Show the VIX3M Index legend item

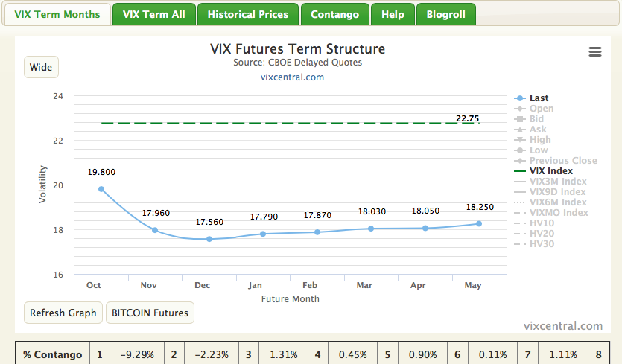point(557,182)
